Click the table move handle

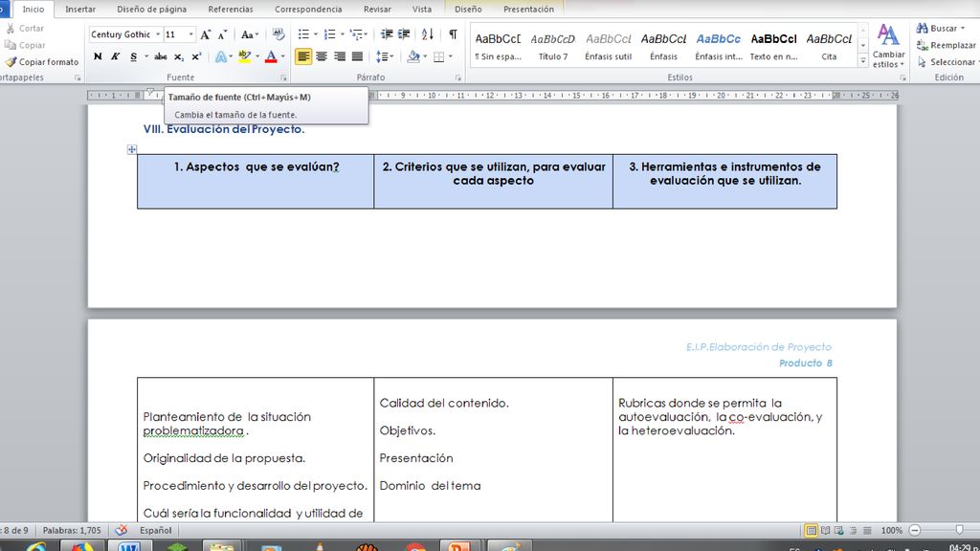[132, 149]
